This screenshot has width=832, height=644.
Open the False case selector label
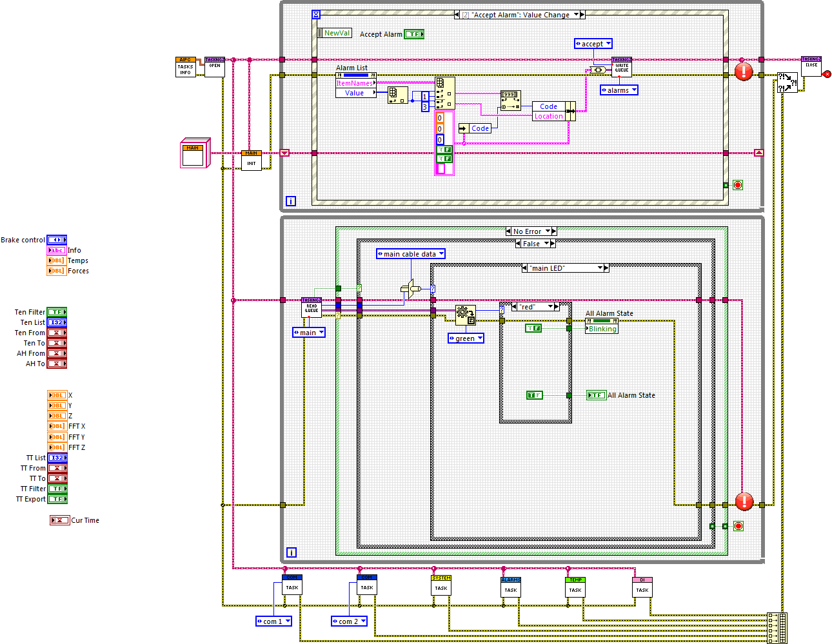(x=535, y=244)
